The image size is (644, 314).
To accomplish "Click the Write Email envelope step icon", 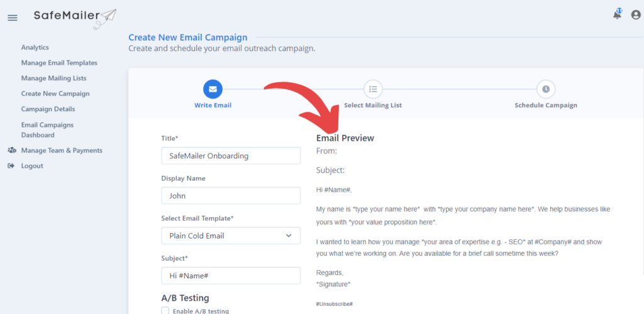I will click(x=213, y=89).
